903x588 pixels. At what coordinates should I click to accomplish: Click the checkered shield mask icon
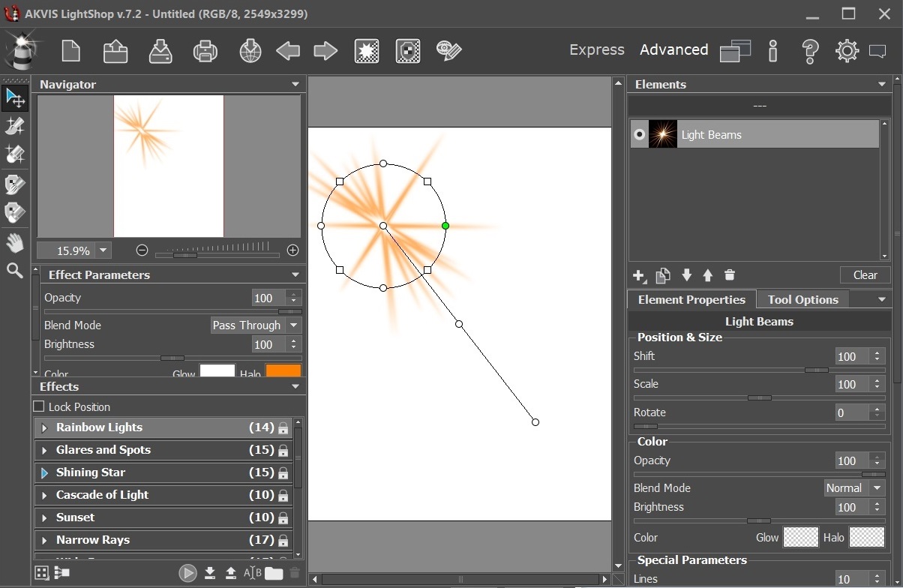[408, 51]
